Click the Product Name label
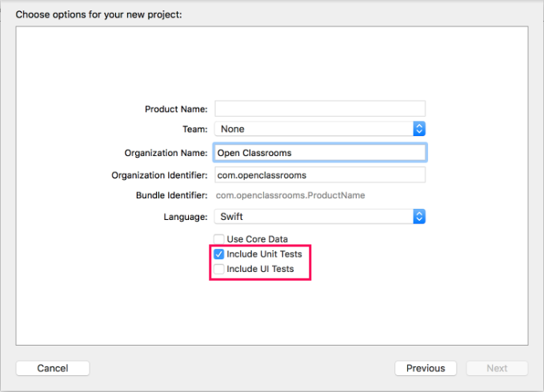Image resolution: width=544 pixels, height=392 pixels. [176, 109]
